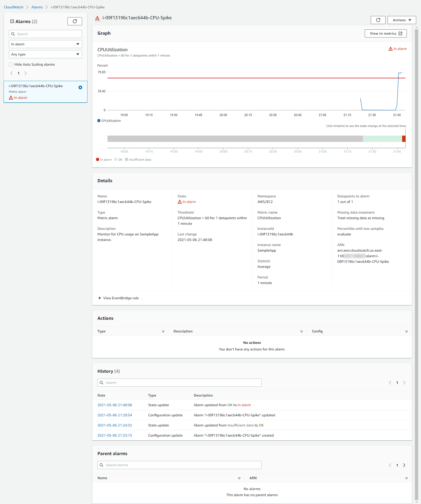Image resolution: width=421 pixels, height=504 pixels.
Task: Click the InstanceId value i-09f13196c1aec644b
Action: coord(275,234)
